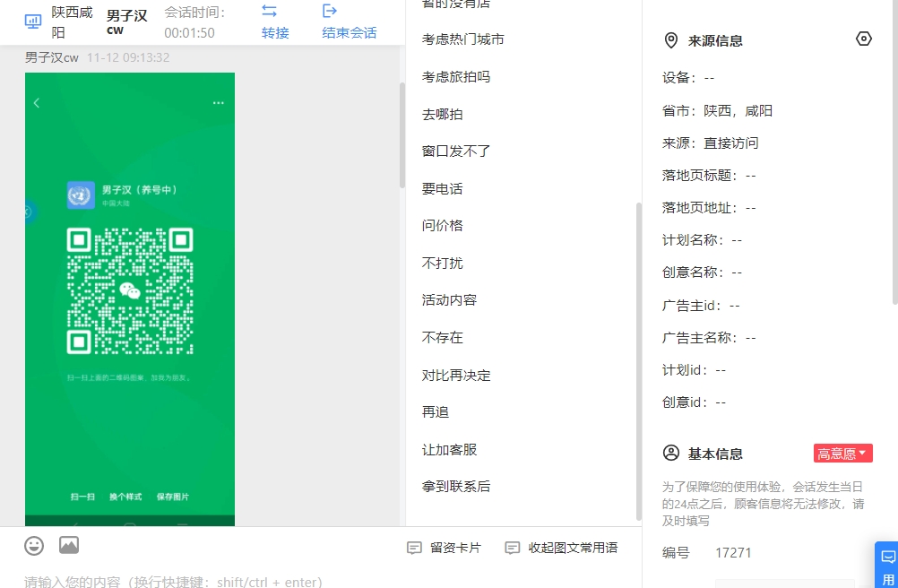Click the quick phrases list scrollbar

point(639,361)
